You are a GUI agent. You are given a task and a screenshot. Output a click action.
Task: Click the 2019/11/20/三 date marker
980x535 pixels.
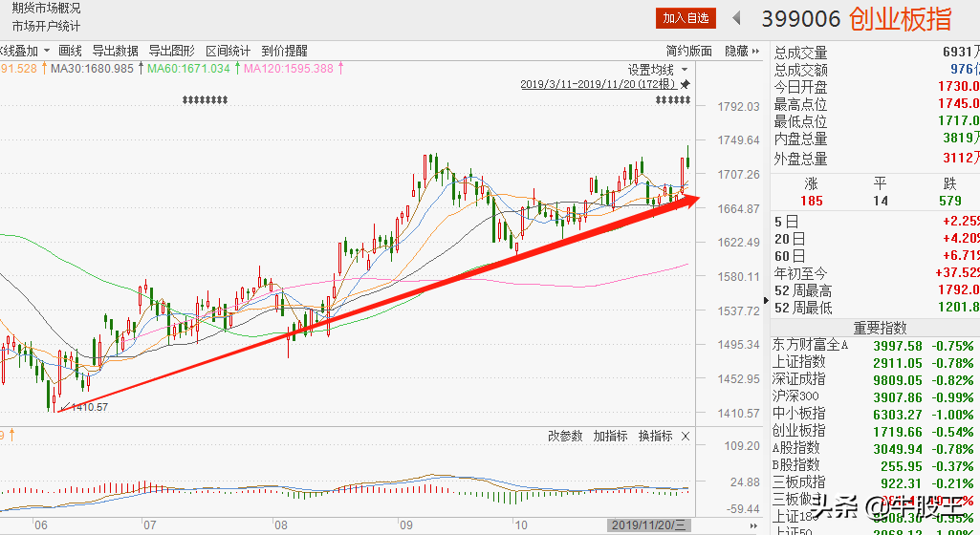coord(649,525)
